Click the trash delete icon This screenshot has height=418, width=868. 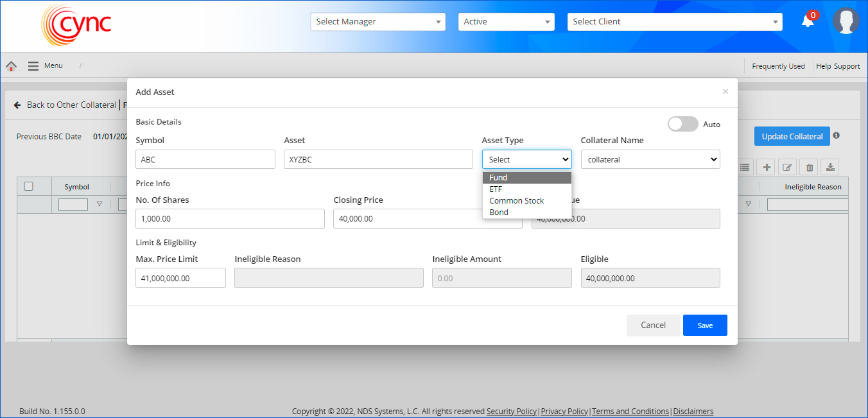pos(810,168)
